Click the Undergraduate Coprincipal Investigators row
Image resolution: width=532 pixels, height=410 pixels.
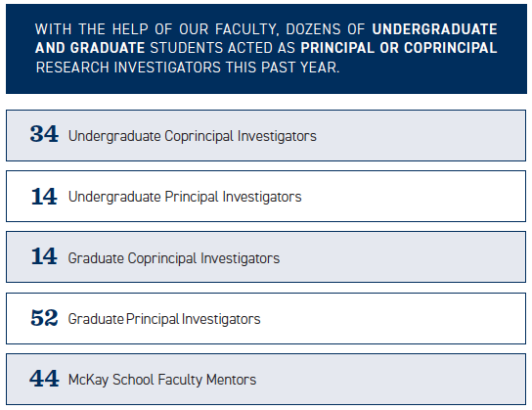266,135
